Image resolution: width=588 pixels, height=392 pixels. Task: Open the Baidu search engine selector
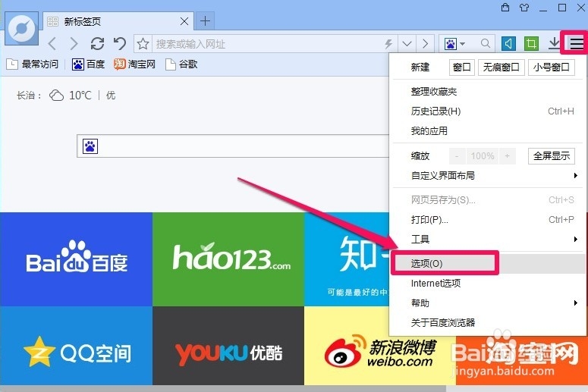point(454,44)
